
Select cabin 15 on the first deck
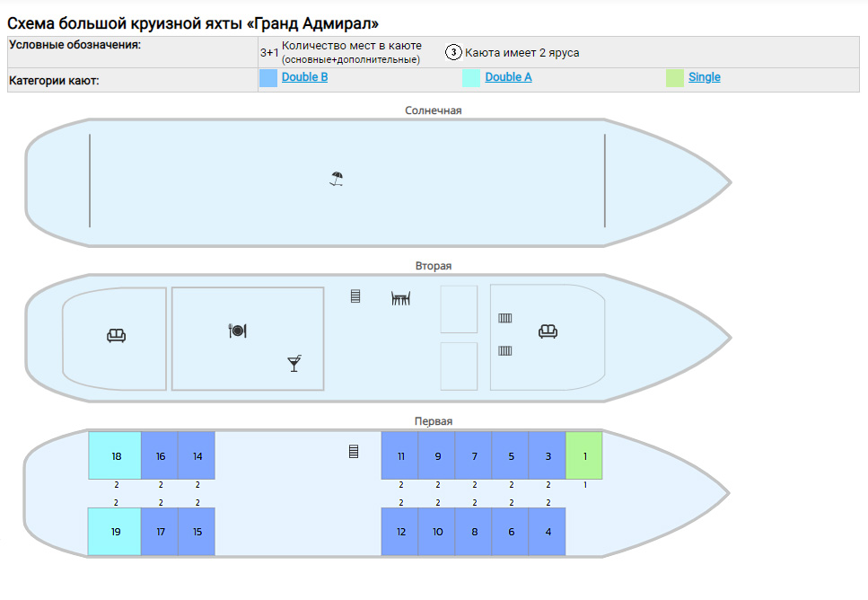click(x=197, y=532)
